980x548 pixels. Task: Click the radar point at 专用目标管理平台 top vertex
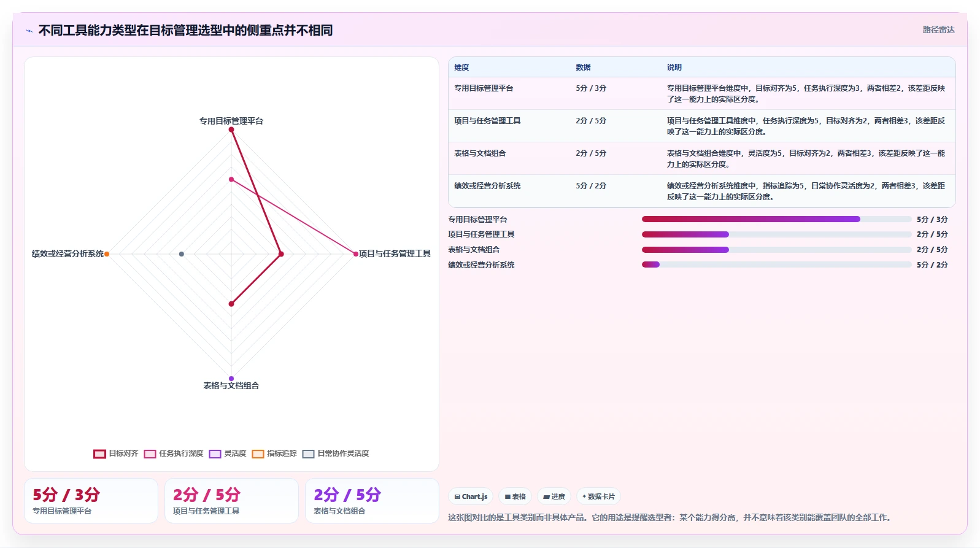point(231,129)
